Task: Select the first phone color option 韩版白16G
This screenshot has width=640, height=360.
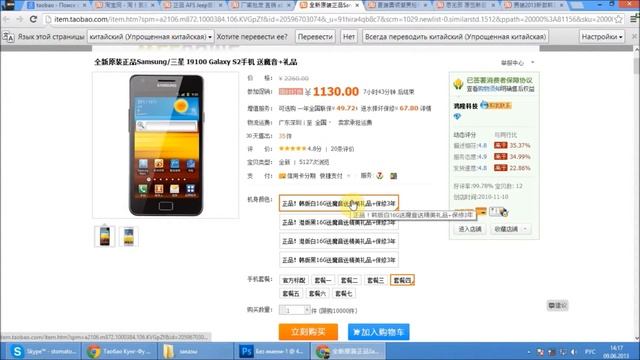Action: click(x=339, y=203)
